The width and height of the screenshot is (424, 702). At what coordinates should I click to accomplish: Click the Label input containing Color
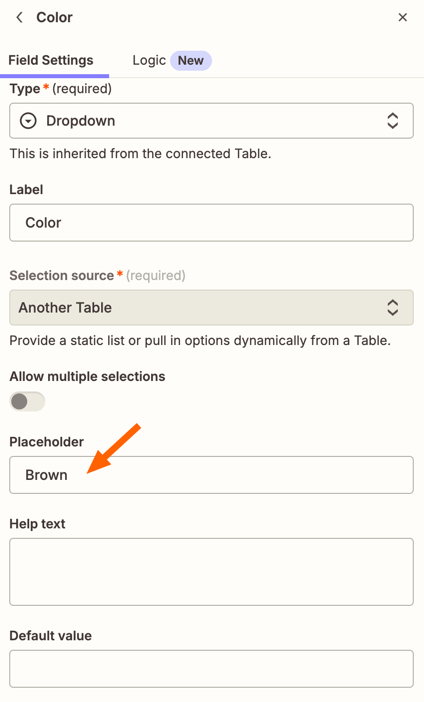[x=211, y=223]
